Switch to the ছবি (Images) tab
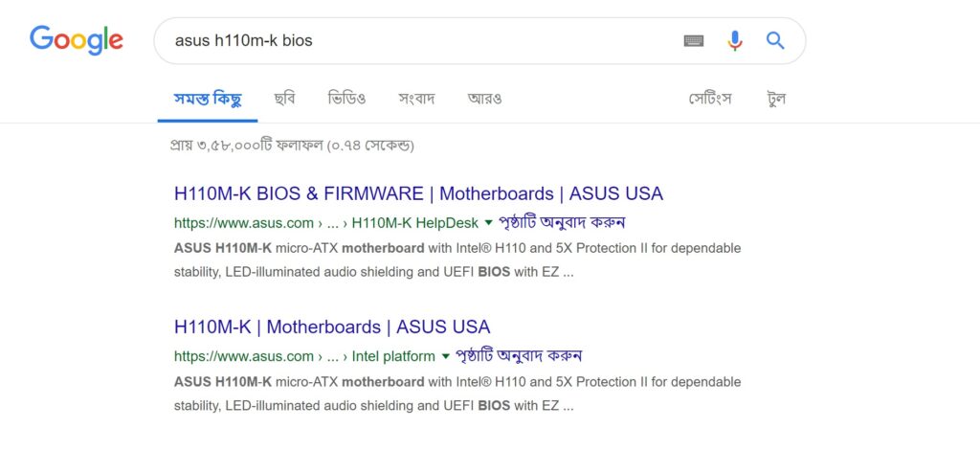The height and width of the screenshot is (451, 980). coord(284,99)
